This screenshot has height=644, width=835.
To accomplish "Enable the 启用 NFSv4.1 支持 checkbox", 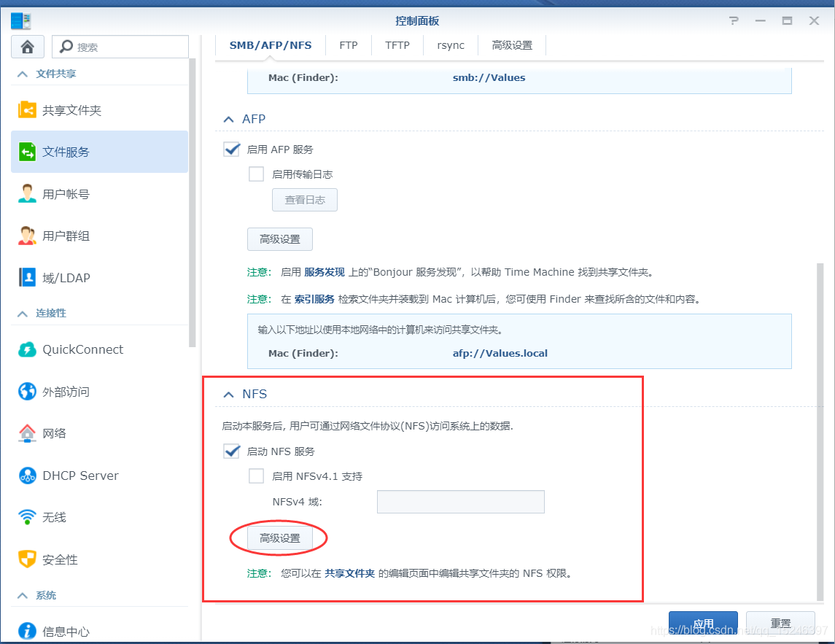I will click(256, 476).
